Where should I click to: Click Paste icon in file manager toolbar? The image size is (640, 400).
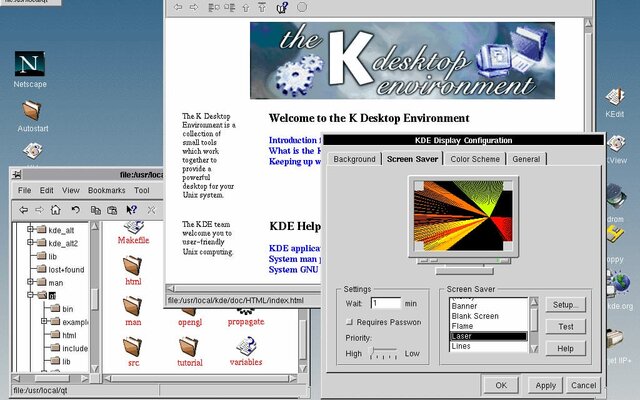click(112, 210)
